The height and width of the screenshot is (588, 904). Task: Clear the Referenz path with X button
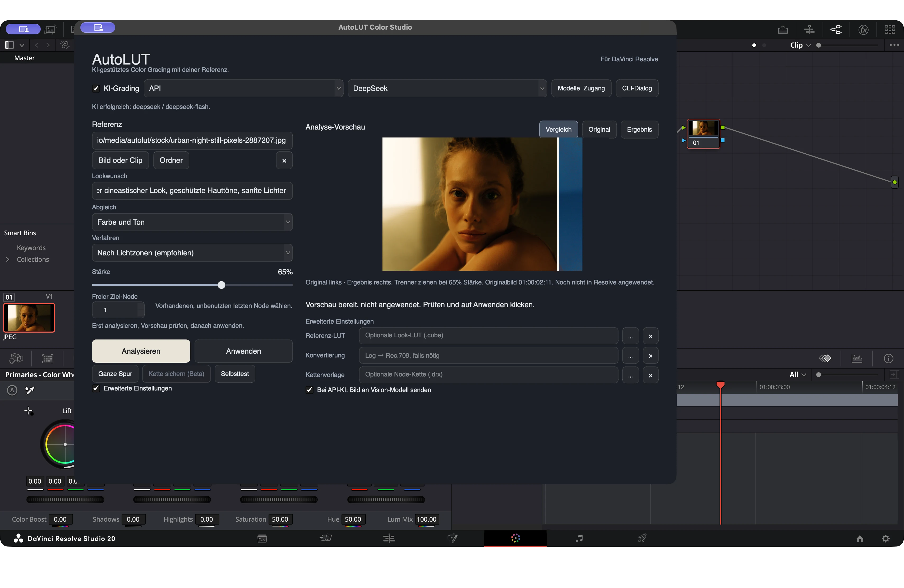coord(284,161)
